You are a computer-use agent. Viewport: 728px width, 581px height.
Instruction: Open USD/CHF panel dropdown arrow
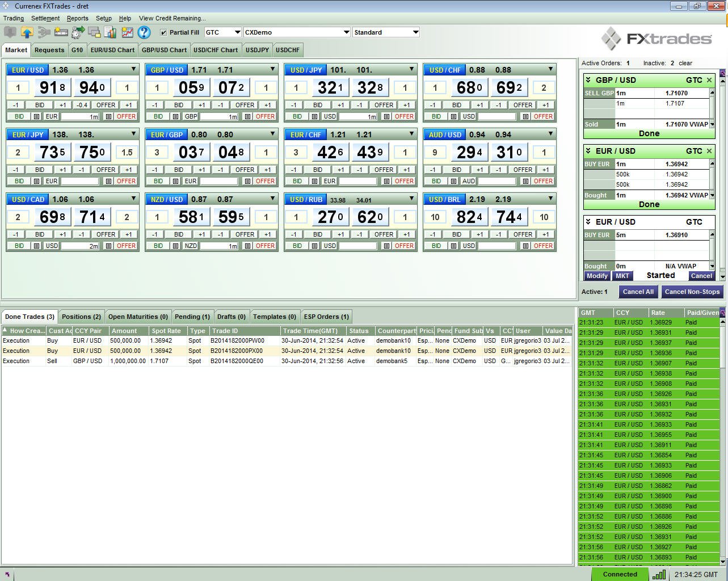pyautogui.click(x=550, y=69)
